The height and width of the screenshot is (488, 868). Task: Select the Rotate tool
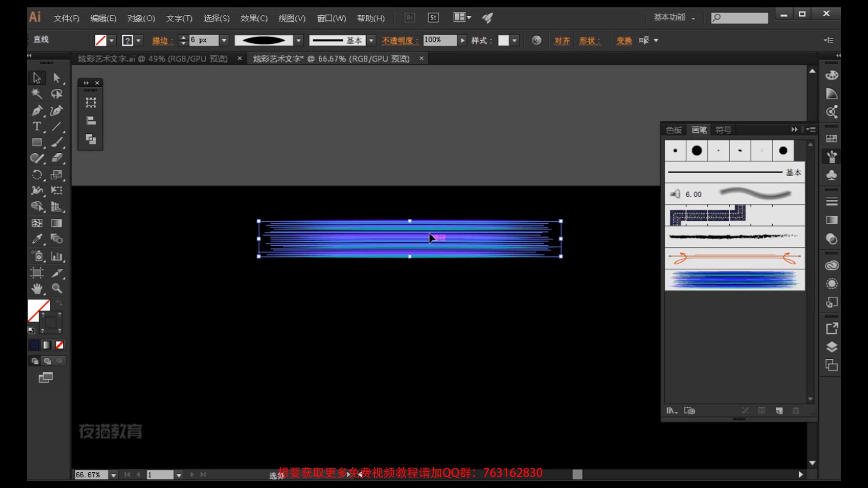click(x=37, y=175)
